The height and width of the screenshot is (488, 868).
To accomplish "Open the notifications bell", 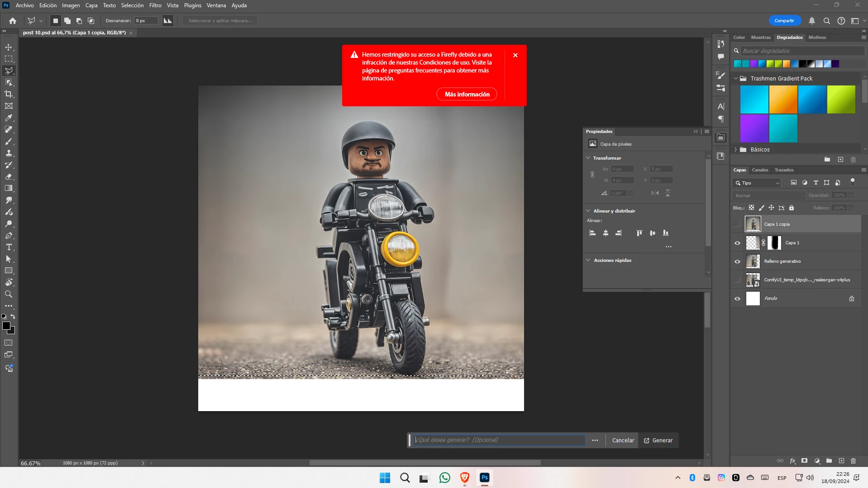I will pos(812,21).
